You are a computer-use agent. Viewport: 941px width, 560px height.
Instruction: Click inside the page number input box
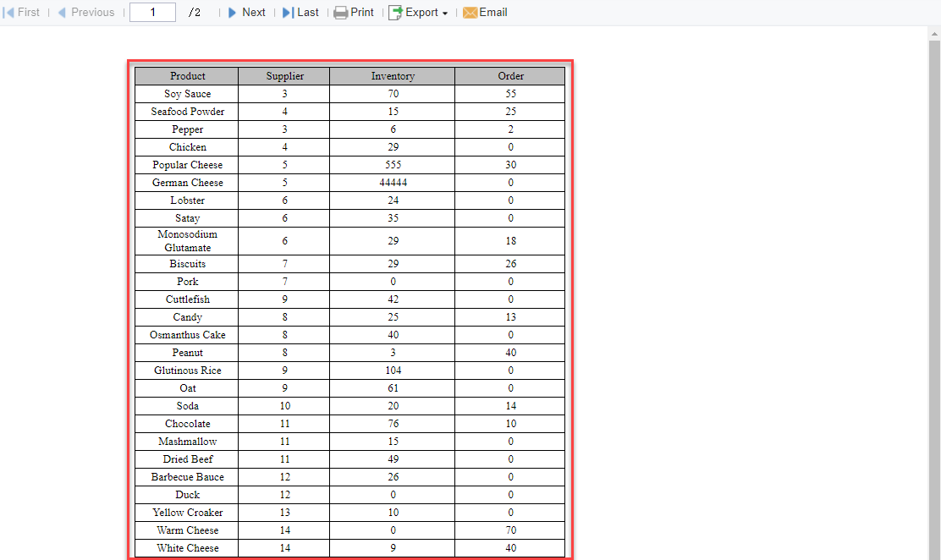coord(152,12)
